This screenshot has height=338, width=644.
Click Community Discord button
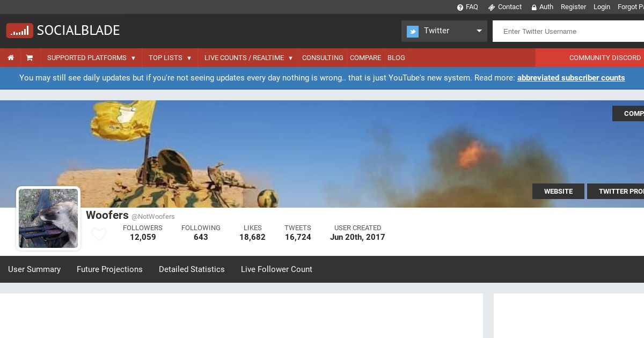click(590, 57)
